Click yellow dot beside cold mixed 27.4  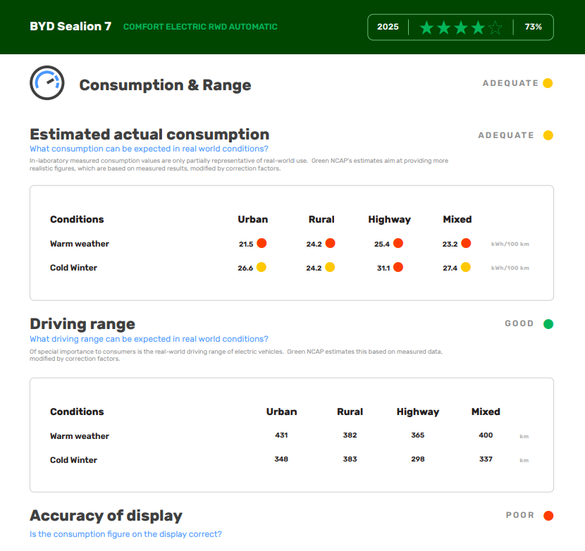point(466,267)
